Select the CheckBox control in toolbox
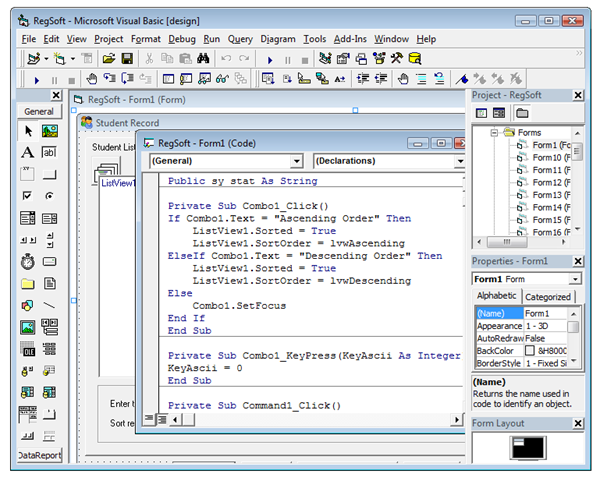The image size is (600, 481). (28, 196)
